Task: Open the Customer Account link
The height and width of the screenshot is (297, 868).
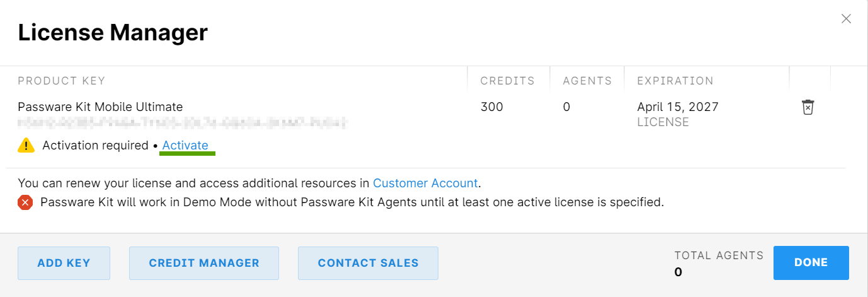Action: 425,183
